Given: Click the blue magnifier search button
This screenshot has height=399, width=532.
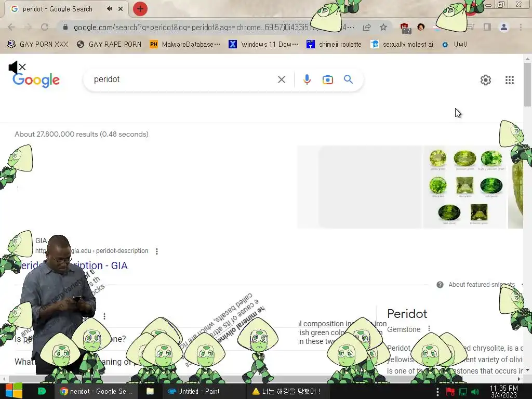Looking at the screenshot, I should click(349, 79).
